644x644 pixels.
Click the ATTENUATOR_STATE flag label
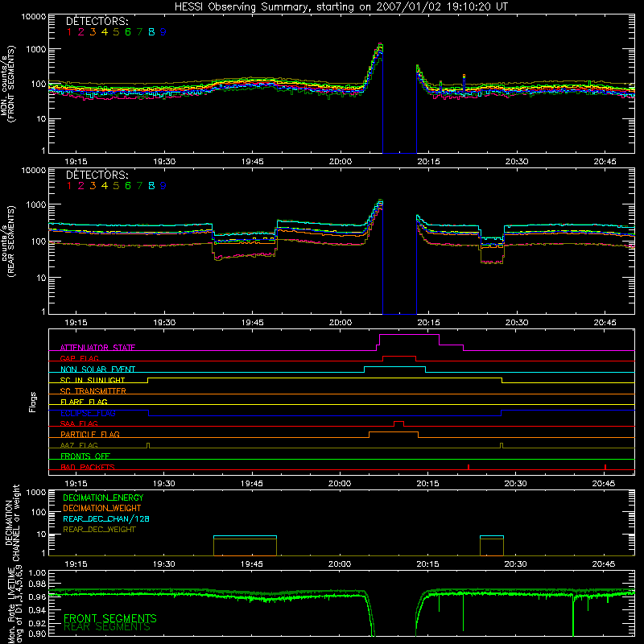click(x=97, y=348)
